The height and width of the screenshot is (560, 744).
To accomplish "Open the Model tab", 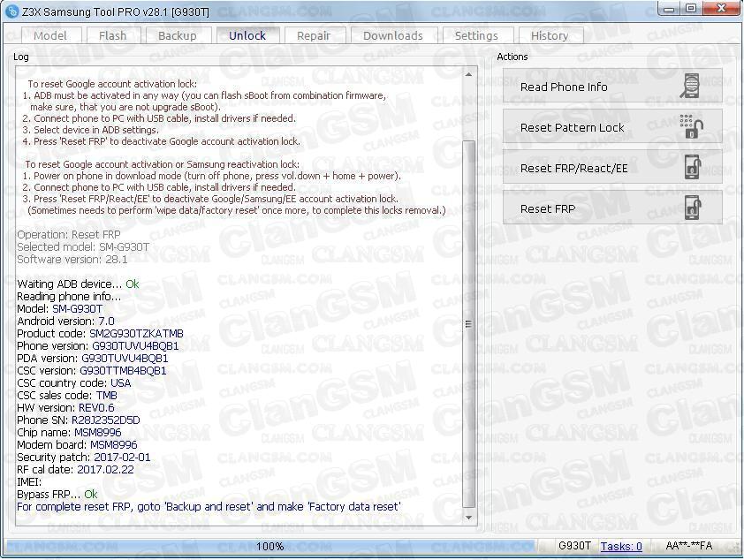I will click(x=50, y=35).
